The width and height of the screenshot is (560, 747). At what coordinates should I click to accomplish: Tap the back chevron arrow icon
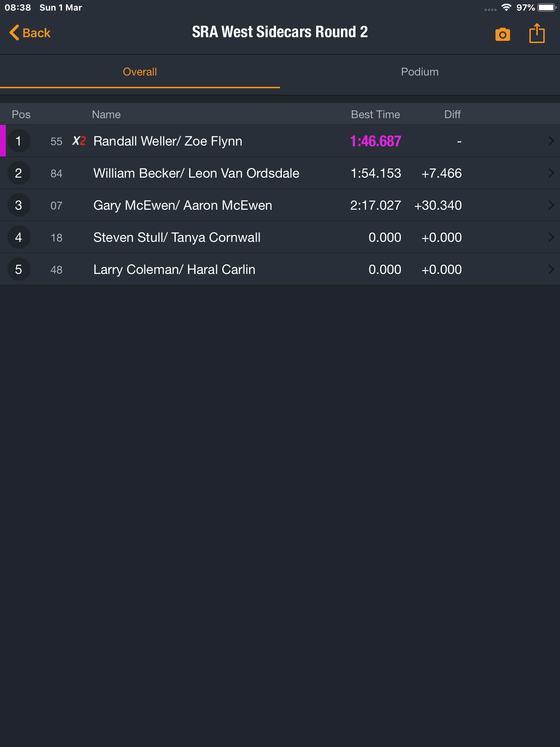14,33
